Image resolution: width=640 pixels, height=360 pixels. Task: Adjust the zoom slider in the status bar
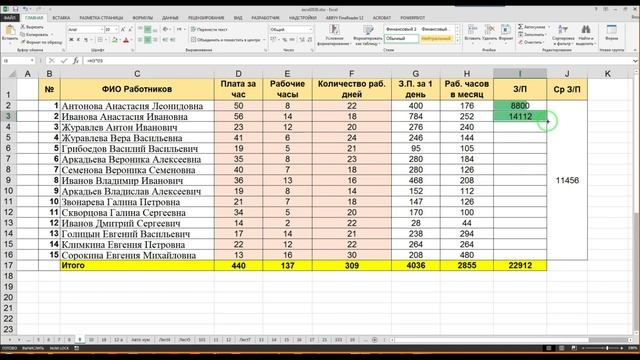pos(607,348)
